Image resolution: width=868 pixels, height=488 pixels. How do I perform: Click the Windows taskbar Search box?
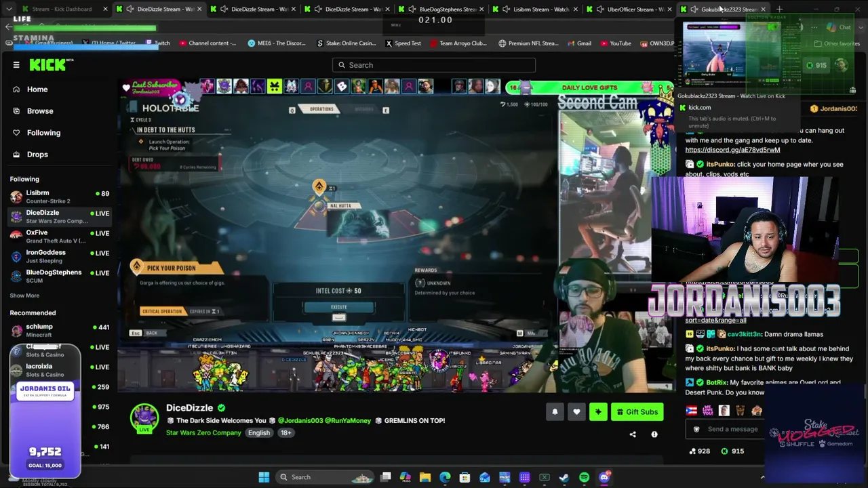[x=325, y=477]
